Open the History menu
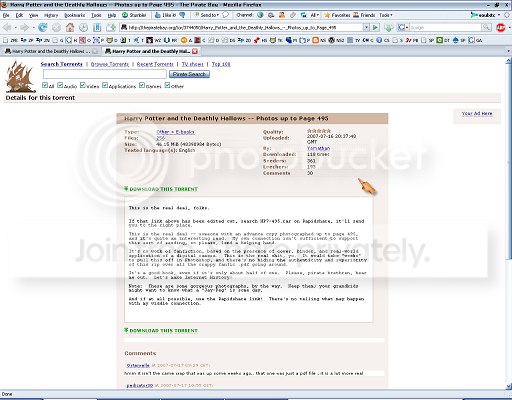Viewport: 512px width, 400px height. coord(51,15)
